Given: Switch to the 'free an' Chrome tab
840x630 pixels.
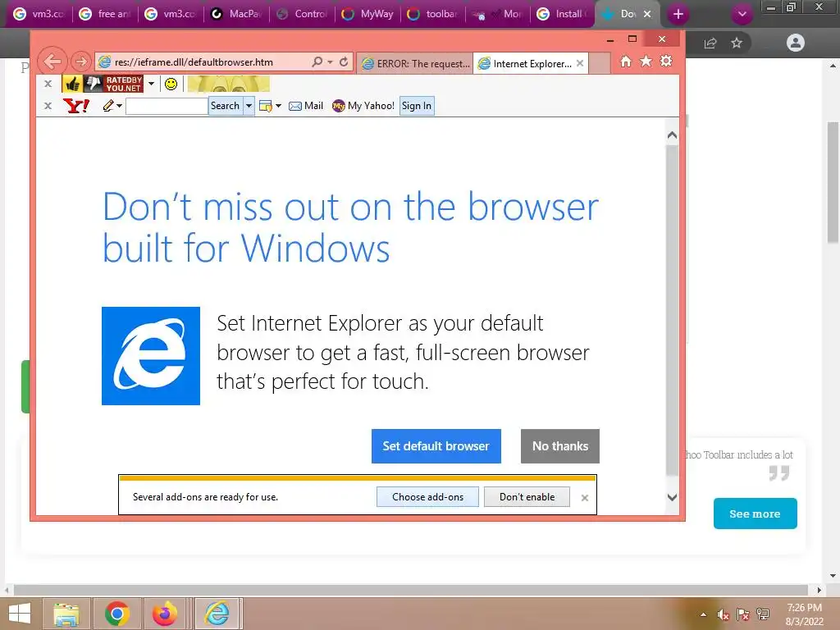Looking at the screenshot, I should (x=105, y=14).
